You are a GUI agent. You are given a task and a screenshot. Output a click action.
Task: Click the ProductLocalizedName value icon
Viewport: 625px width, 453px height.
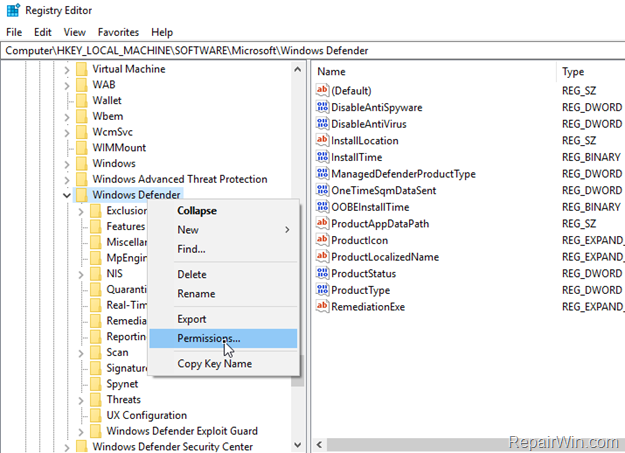click(x=322, y=256)
